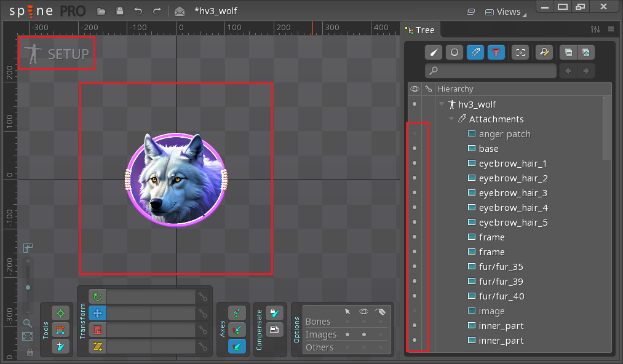623x364 pixels.
Task: Select the Rotate transform tool
Action: point(97,297)
